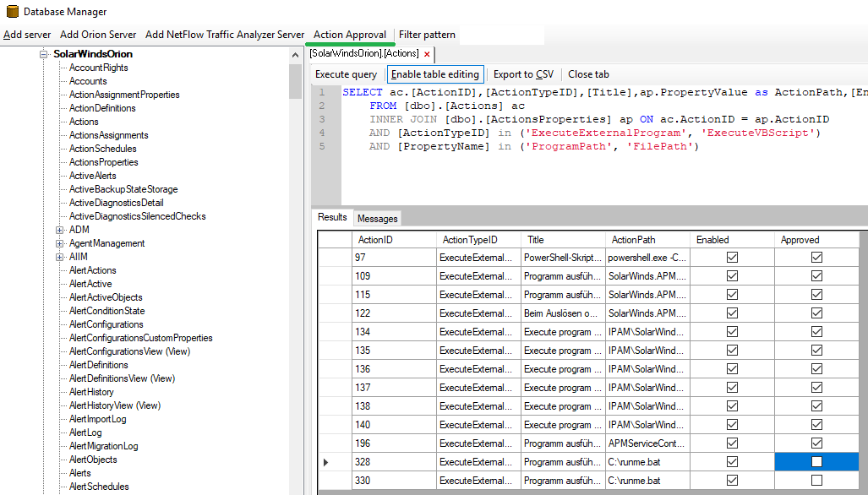Image resolution: width=868 pixels, height=495 pixels.
Task: Click the up arrow of the tree scrollbar
Action: (295, 55)
